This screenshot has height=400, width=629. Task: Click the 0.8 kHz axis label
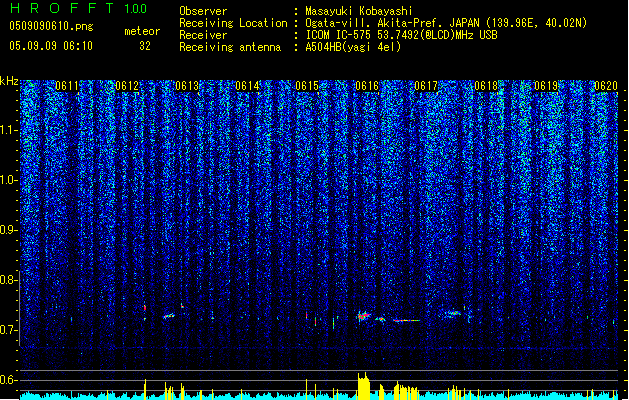(x=8, y=280)
